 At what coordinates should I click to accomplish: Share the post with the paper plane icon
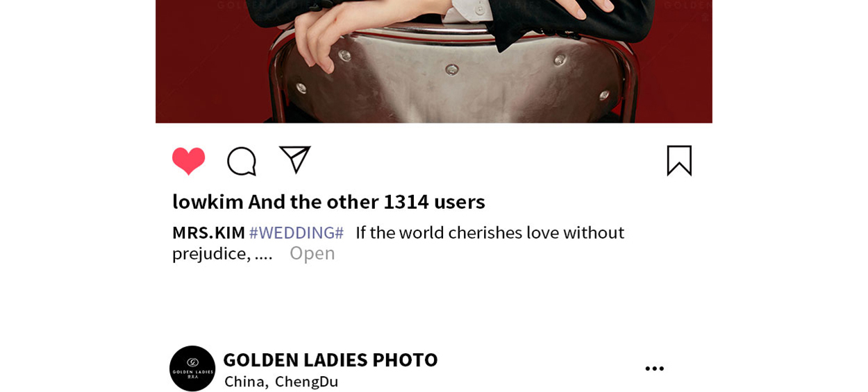click(294, 160)
